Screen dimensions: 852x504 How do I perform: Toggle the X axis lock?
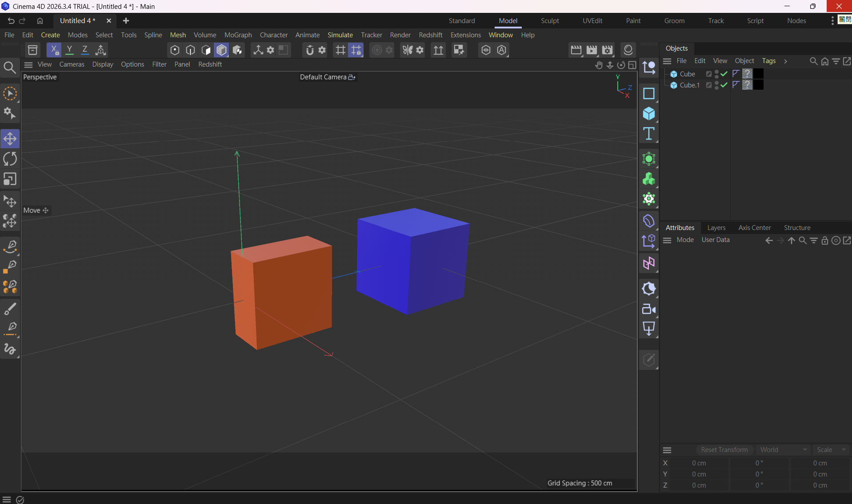[54, 50]
